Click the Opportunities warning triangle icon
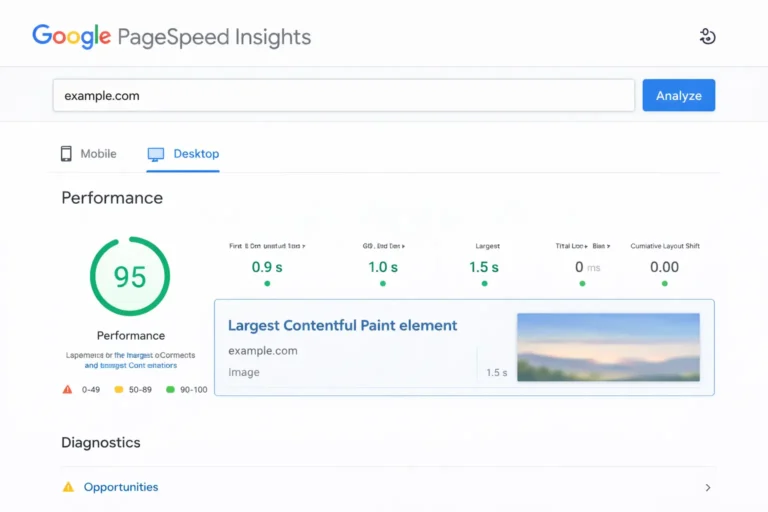Image resolution: width=768 pixels, height=512 pixels. (x=68, y=487)
